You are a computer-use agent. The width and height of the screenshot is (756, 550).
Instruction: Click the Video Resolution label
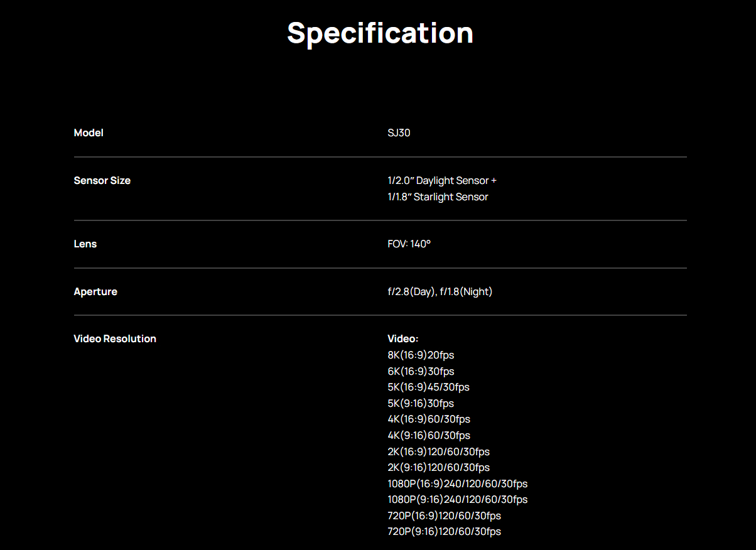point(115,339)
